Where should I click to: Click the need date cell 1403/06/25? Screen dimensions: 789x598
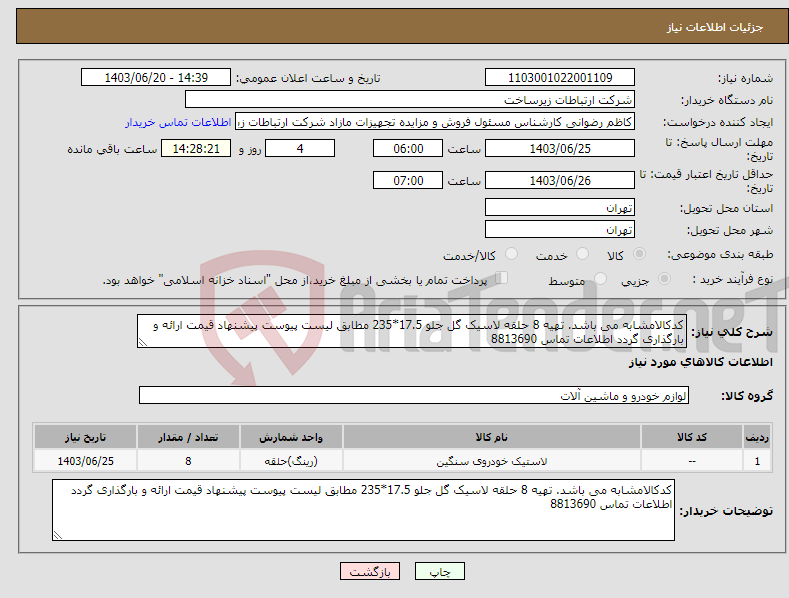point(86,461)
